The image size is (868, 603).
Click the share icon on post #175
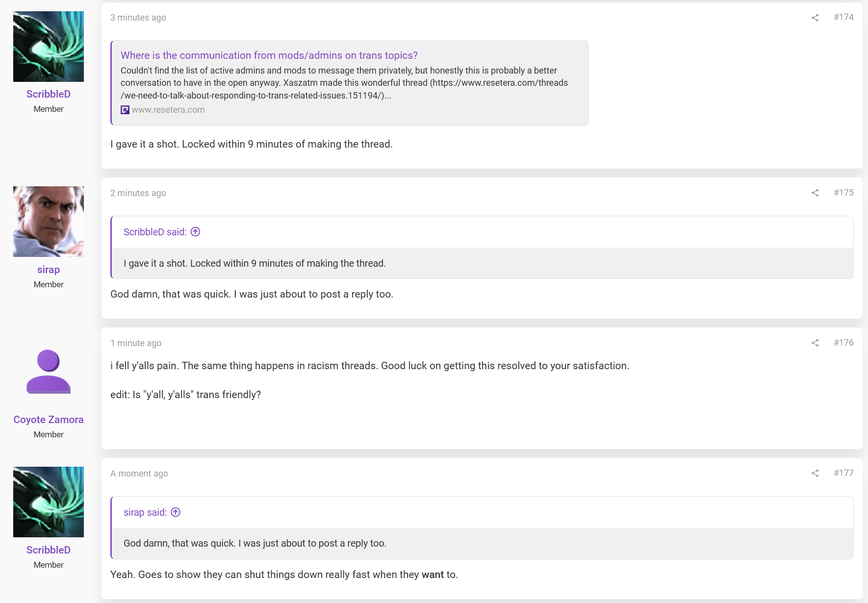(815, 193)
